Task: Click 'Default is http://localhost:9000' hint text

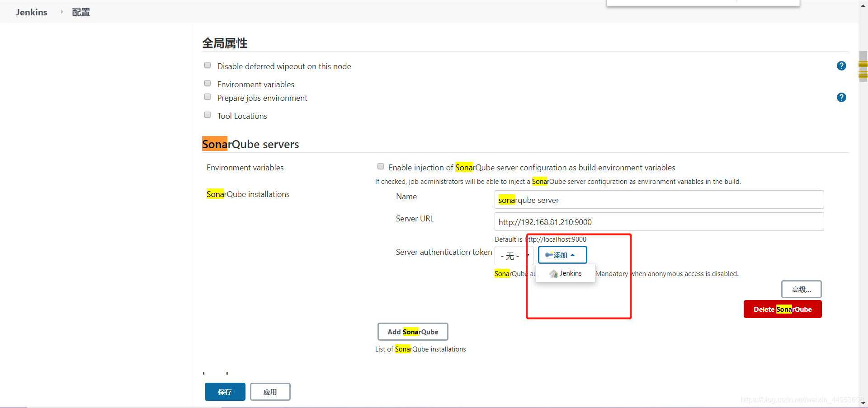Action: point(540,239)
